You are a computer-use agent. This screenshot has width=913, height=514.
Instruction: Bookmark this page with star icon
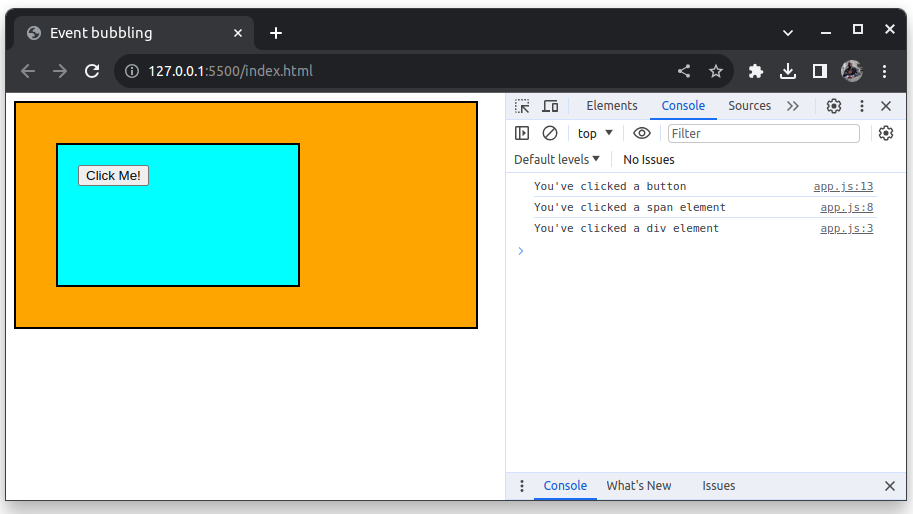click(x=716, y=71)
